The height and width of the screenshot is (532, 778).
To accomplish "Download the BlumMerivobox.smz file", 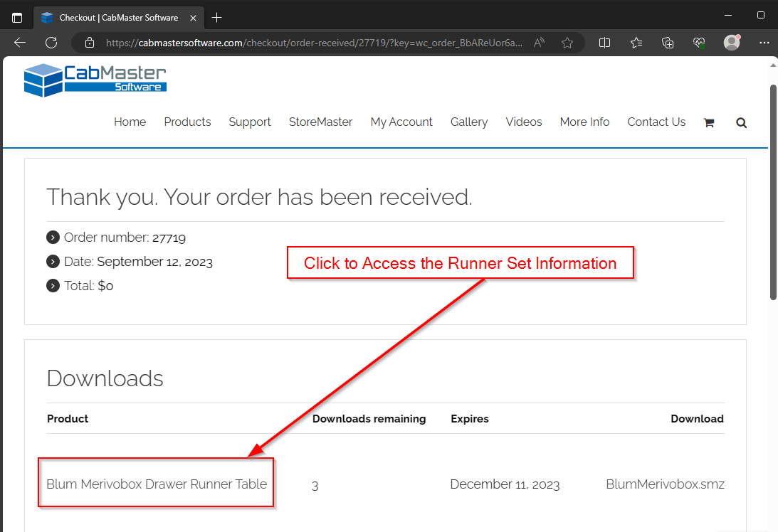I will (665, 484).
